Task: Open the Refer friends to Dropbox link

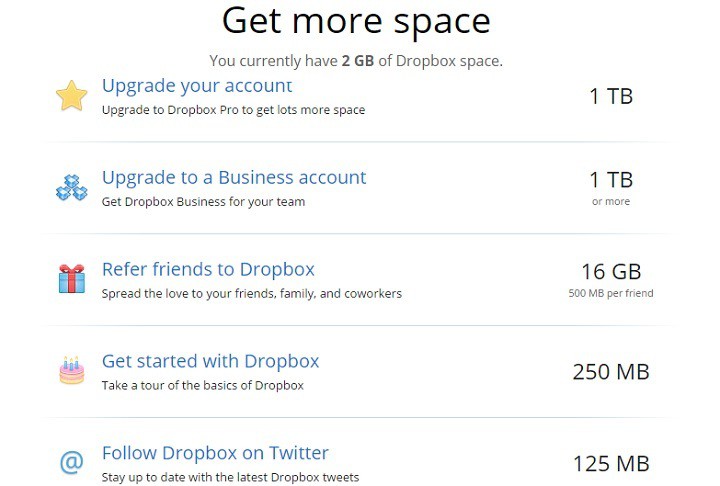Action: coord(208,269)
